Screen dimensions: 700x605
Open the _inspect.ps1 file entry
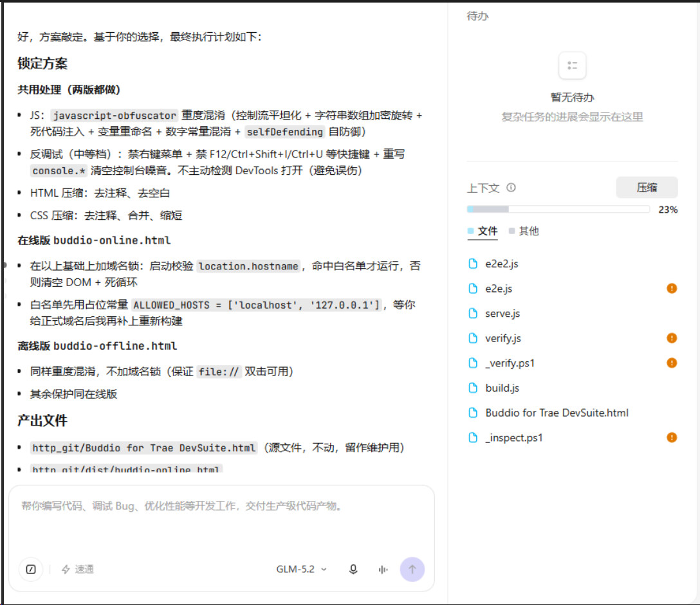coord(573,438)
